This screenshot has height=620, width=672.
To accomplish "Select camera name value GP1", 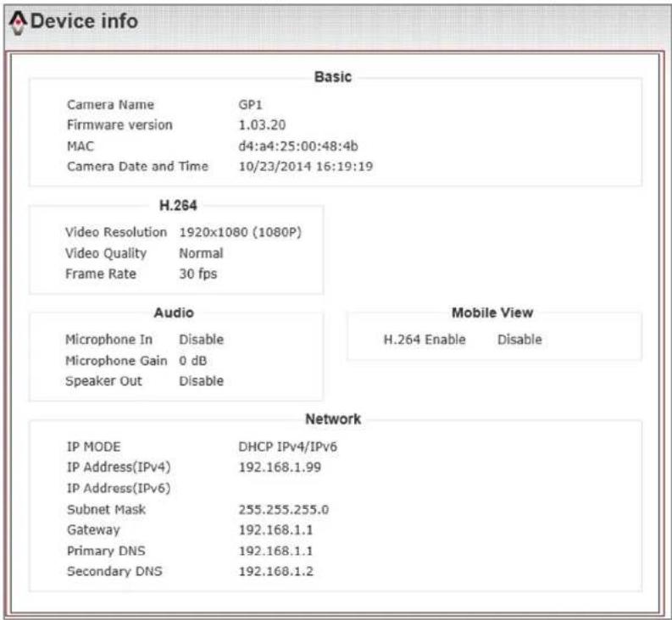I will (250, 104).
